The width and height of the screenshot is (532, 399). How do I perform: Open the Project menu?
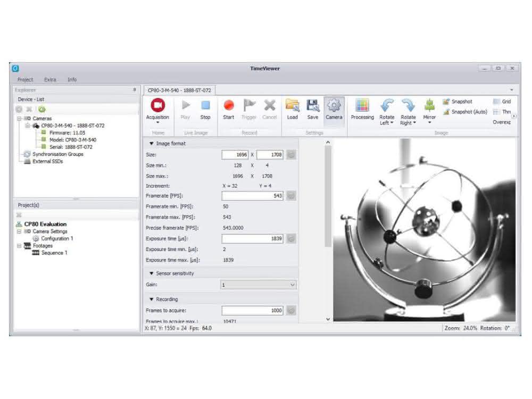25,79
